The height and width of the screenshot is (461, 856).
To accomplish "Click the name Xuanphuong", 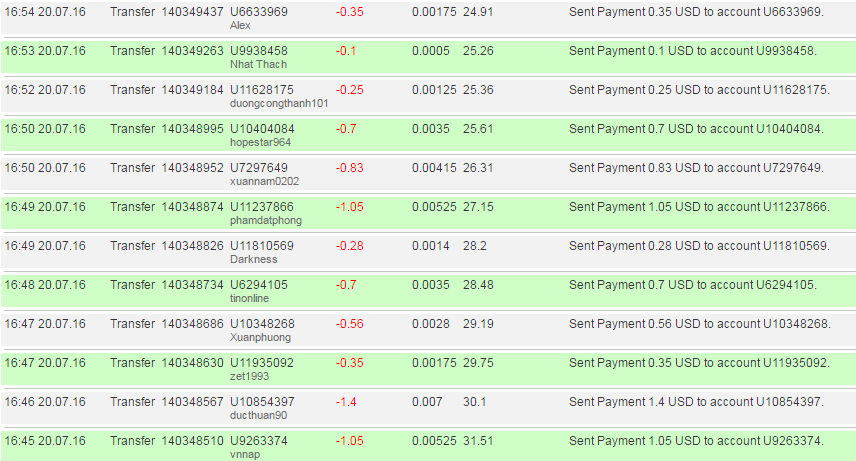I will tap(260, 338).
